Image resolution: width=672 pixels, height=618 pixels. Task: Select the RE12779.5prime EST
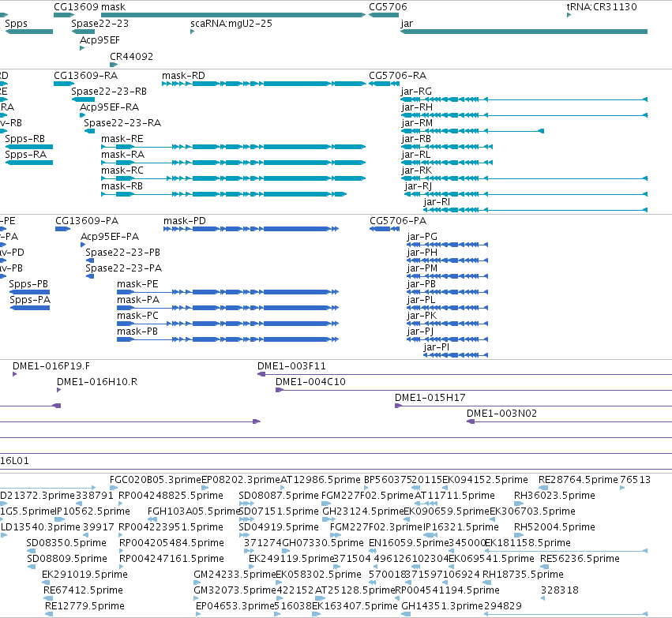pyautogui.click(x=49, y=614)
